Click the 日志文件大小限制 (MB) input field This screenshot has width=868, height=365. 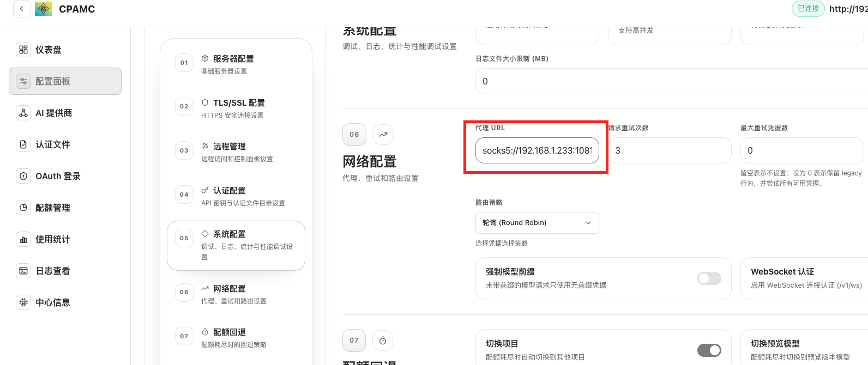672,81
